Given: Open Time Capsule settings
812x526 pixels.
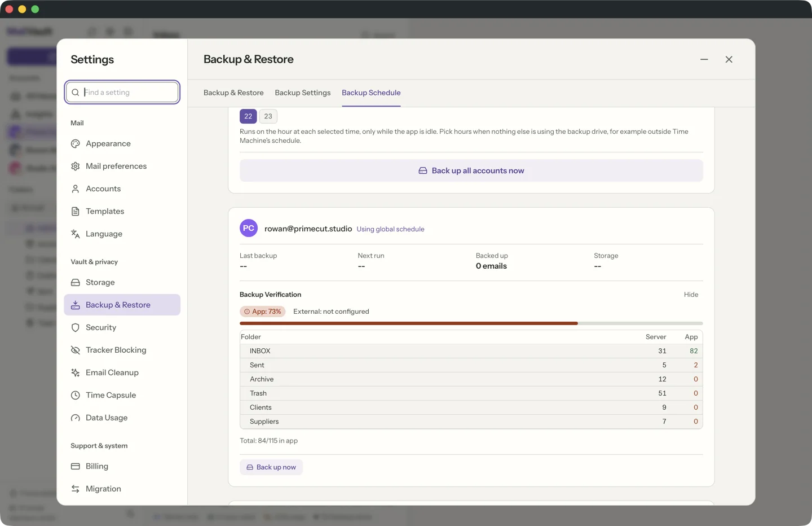Looking at the screenshot, I should (122, 396).
